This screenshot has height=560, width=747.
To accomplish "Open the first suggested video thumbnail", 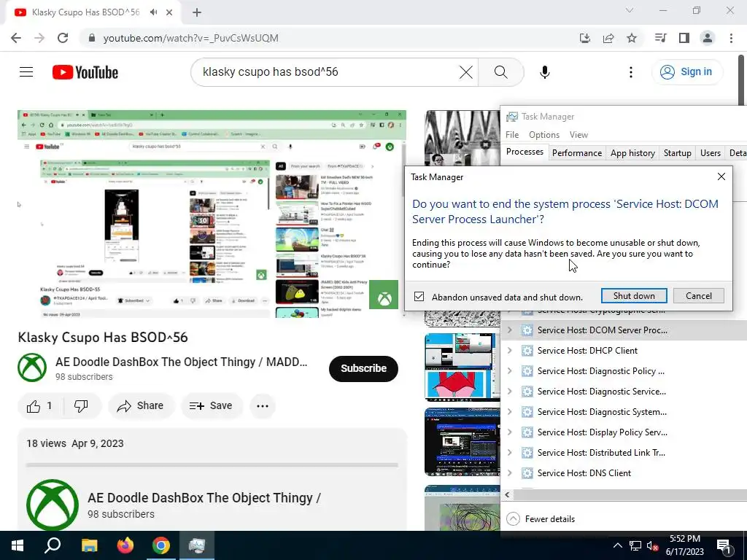I will coord(462,138).
